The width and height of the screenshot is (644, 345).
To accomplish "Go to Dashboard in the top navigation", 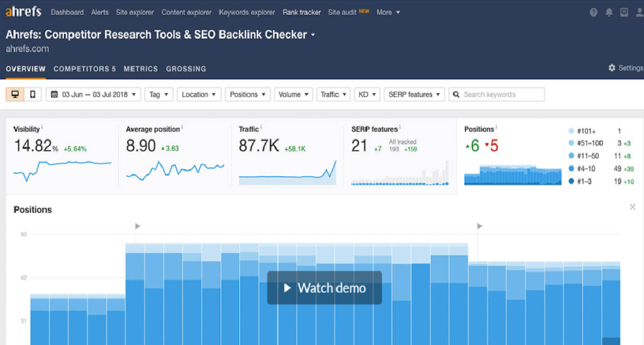I will tap(67, 13).
